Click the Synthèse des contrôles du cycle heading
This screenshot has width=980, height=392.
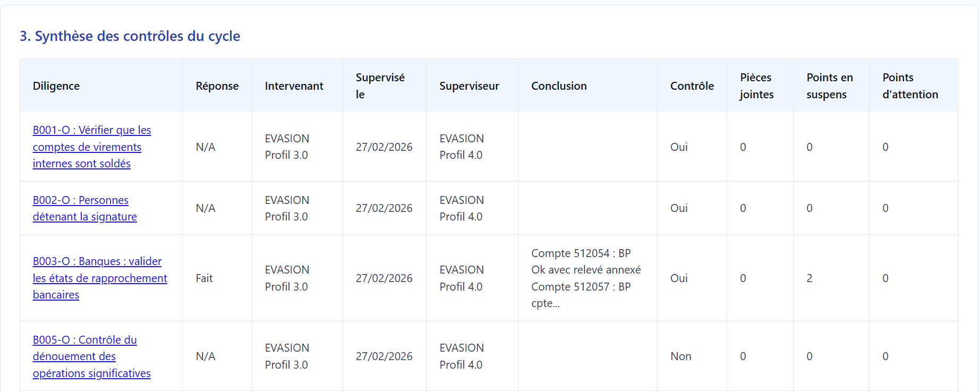[130, 36]
